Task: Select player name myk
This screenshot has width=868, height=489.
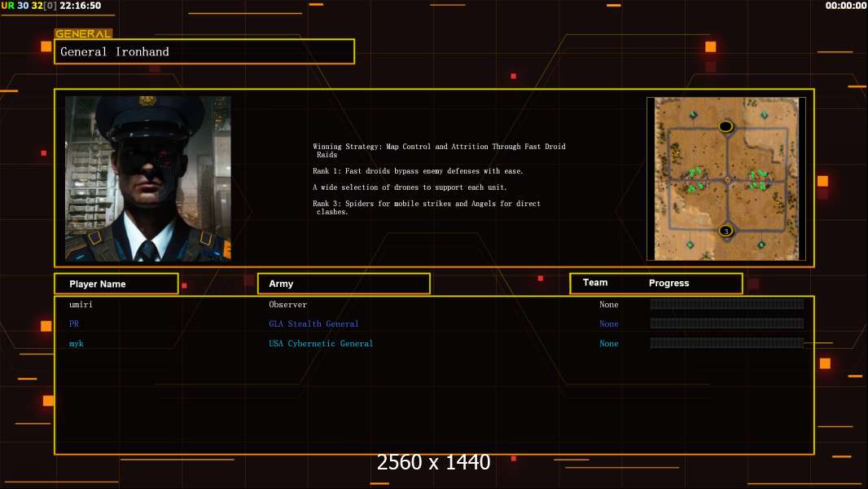Action: point(77,343)
